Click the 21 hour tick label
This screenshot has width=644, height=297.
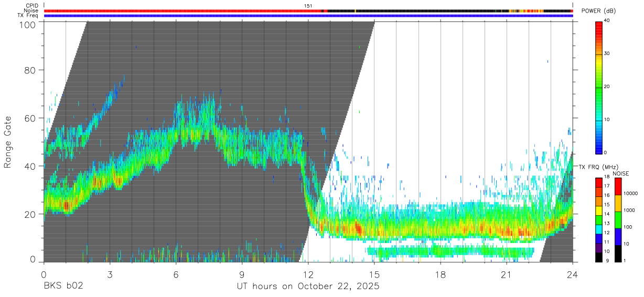pyautogui.click(x=506, y=274)
